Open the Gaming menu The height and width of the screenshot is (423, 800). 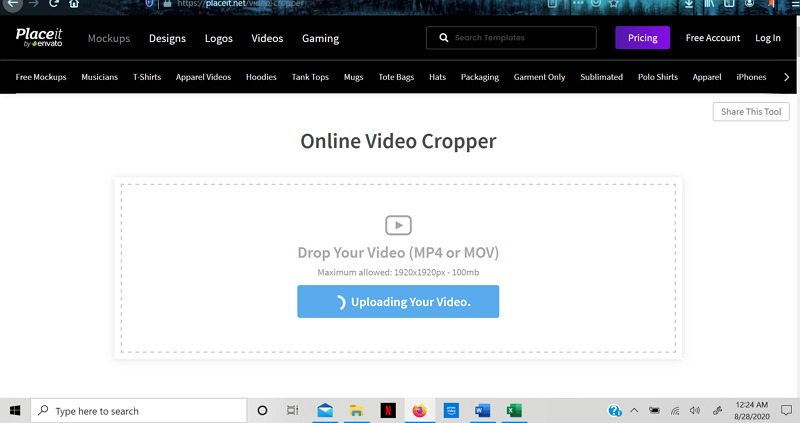[x=320, y=38]
